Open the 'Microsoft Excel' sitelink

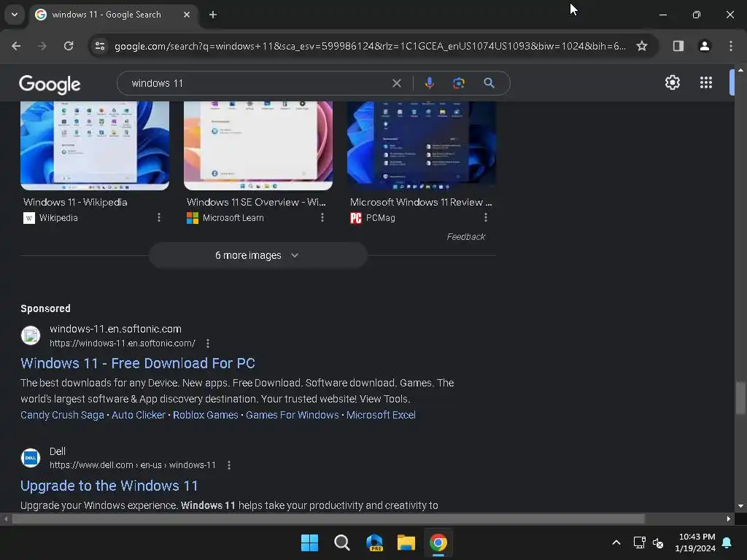(381, 415)
